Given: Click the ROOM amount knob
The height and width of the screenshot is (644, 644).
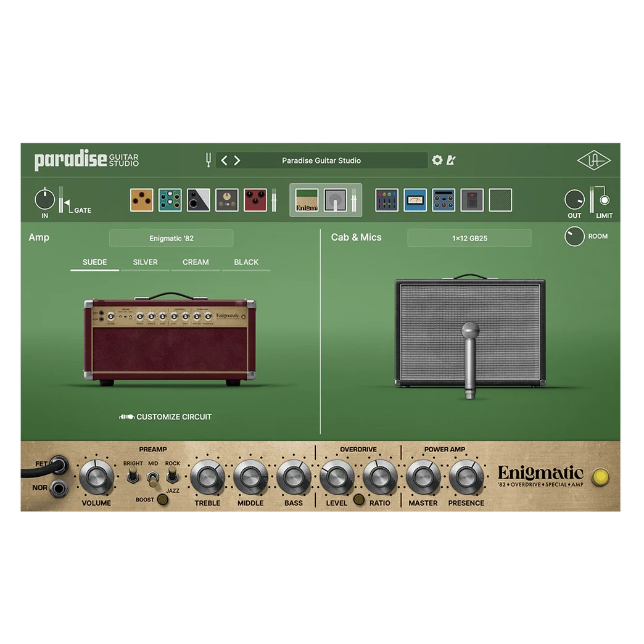Looking at the screenshot, I should (x=574, y=236).
